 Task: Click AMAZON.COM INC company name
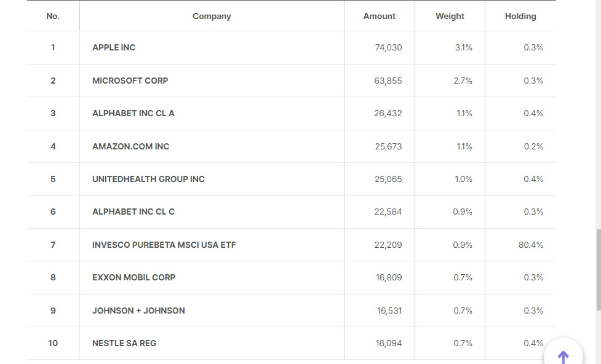coord(130,146)
